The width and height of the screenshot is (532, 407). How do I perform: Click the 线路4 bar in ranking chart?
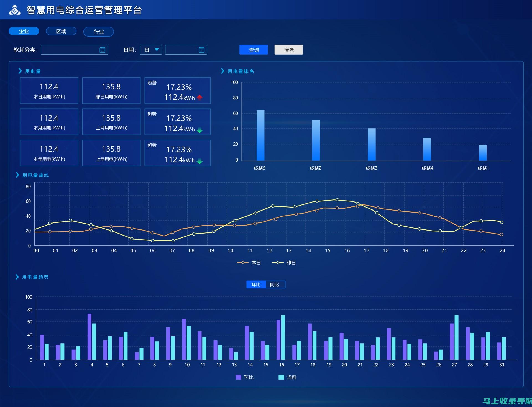(427, 149)
